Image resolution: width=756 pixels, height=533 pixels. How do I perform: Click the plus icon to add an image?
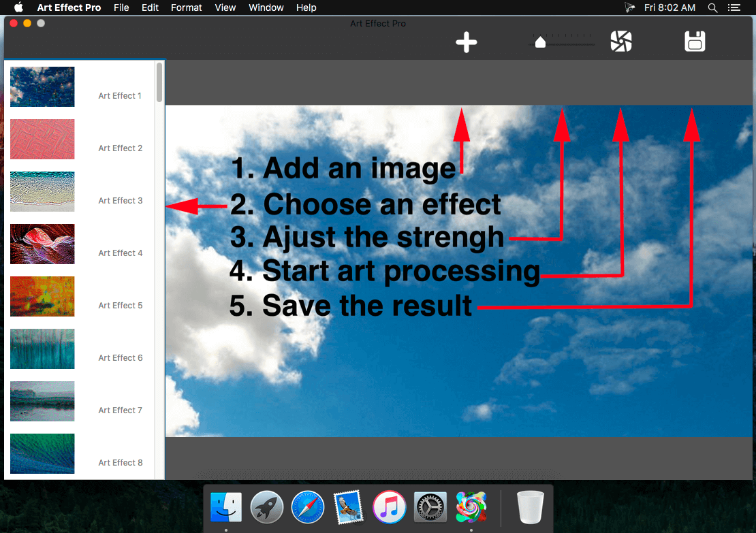click(467, 42)
